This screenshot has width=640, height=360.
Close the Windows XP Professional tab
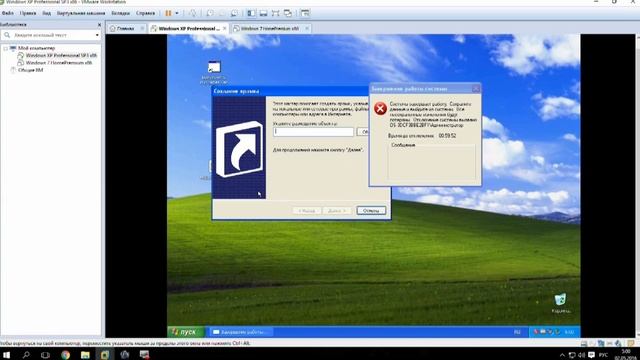pos(224,29)
